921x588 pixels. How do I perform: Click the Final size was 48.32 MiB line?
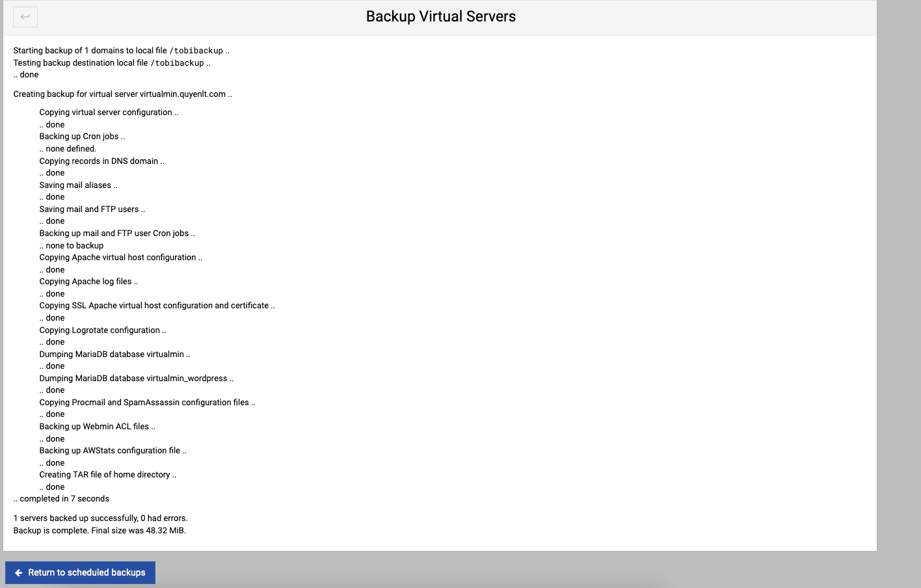click(100, 531)
